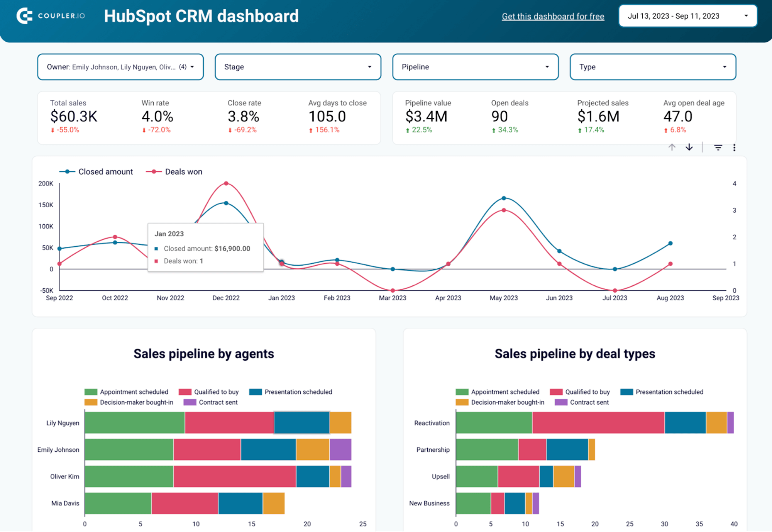Click the down arrow icon above the line chart

tap(689, 147)
